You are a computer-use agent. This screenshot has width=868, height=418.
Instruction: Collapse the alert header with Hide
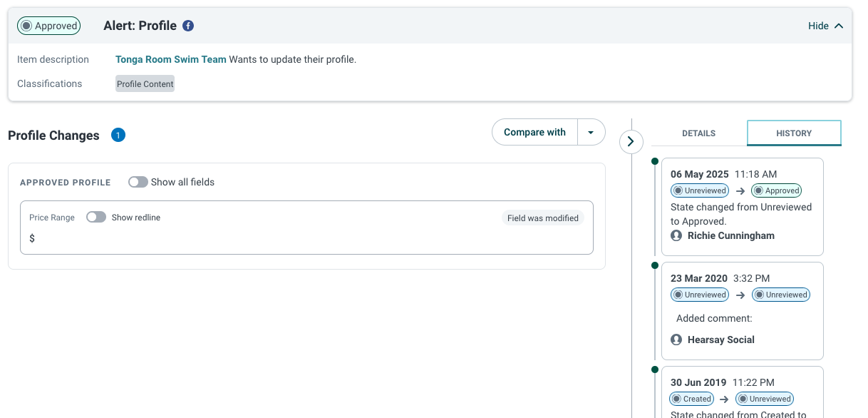(x=825, y=26)
